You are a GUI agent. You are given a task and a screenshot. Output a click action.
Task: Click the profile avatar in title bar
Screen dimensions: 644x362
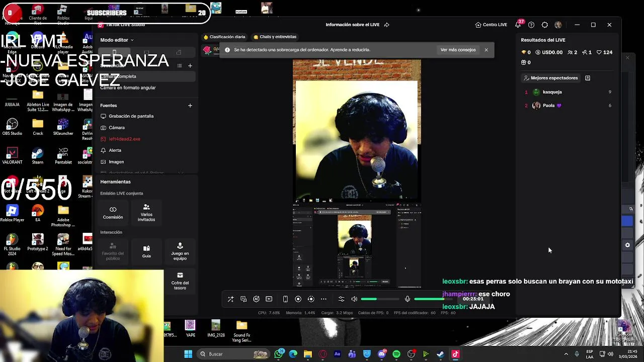558,25
